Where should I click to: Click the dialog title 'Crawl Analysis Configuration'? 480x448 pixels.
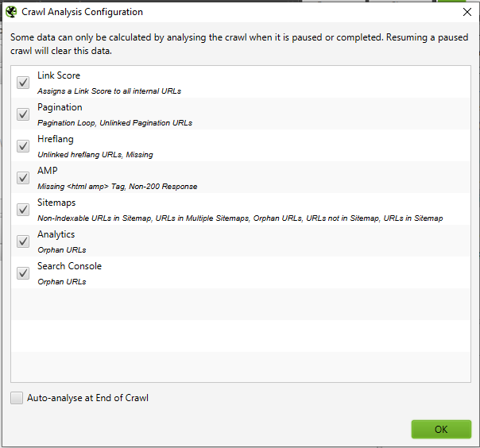(83, 12)
